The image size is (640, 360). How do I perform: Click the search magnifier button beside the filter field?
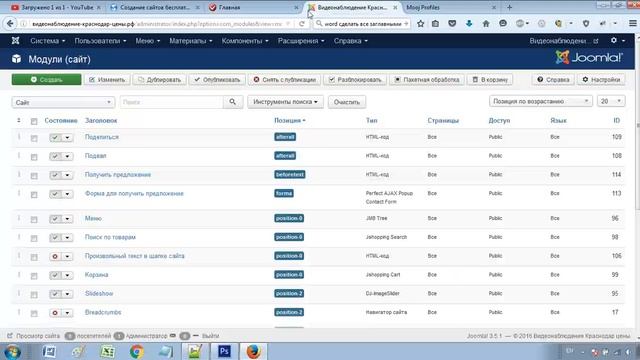233,102
